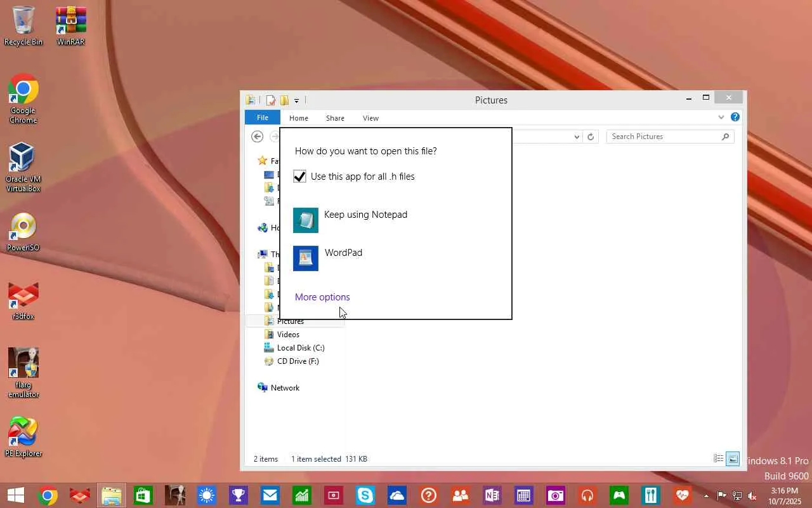
Task: Refresh the Pictures folder
Action: tap(591, 137)
